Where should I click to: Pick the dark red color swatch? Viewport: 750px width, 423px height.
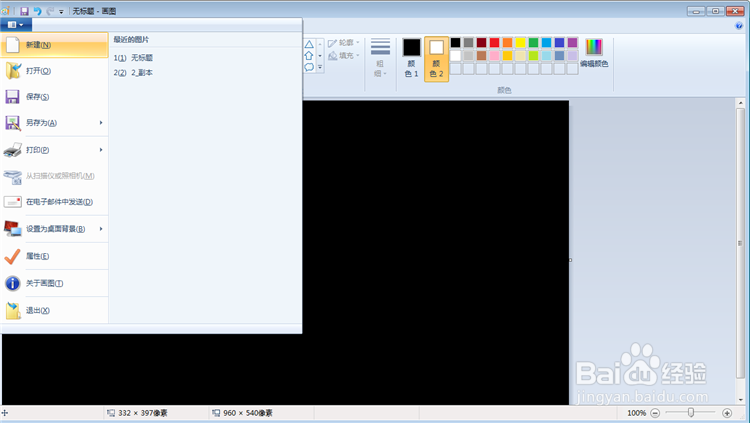click(482, 43)
